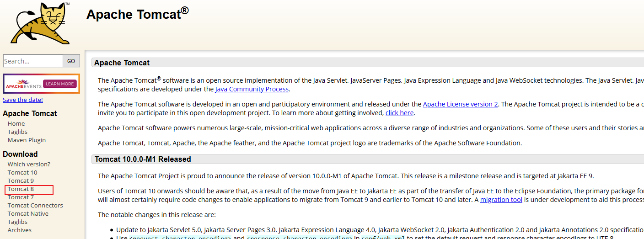Open Taglibs under Apache Tomcat section
Viewport: 644px width, 239px height.
click(17, 132)
